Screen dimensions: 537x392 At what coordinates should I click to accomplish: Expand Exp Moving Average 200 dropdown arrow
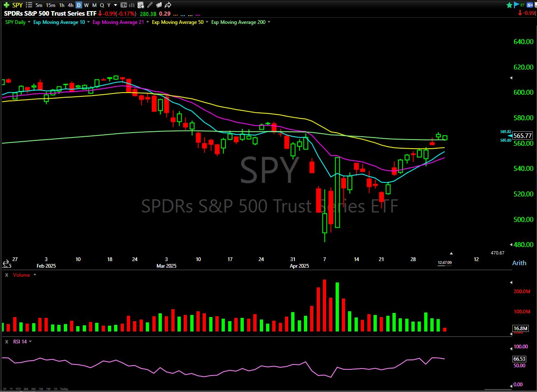pos(269,22)
